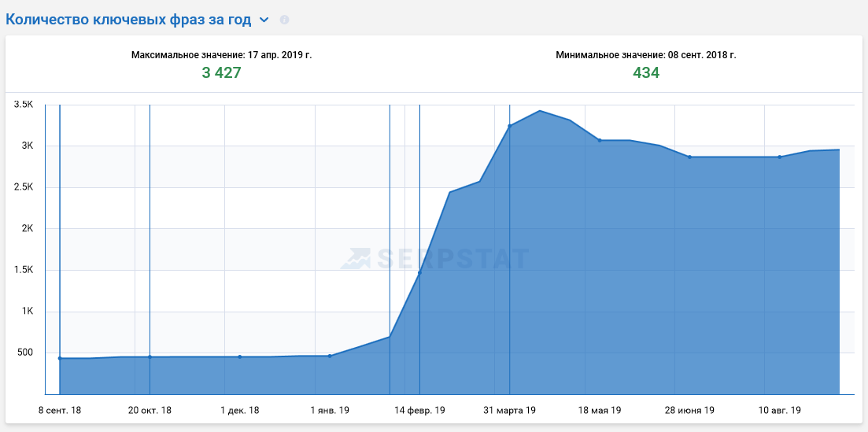Click 'Максимальное значение: 17 апр. 2019 г.' label
The height and width of the screenshot is (432, 868).
pos(221,55)
